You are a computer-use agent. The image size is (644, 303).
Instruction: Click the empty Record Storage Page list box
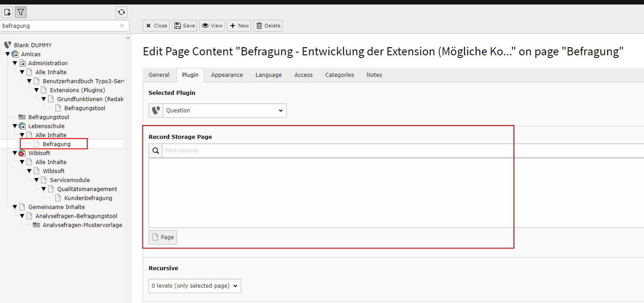pyautogui.click(x=396, y=193)
